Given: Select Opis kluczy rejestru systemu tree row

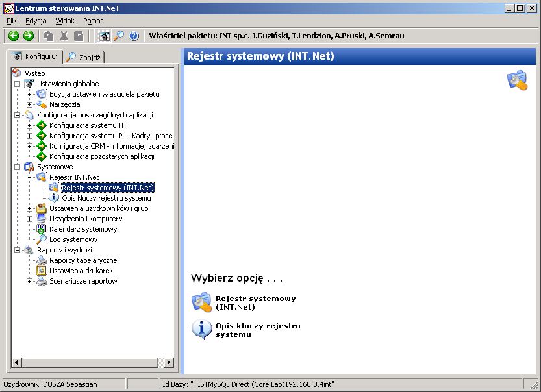Looking at the screenshot, I should 107,198.
